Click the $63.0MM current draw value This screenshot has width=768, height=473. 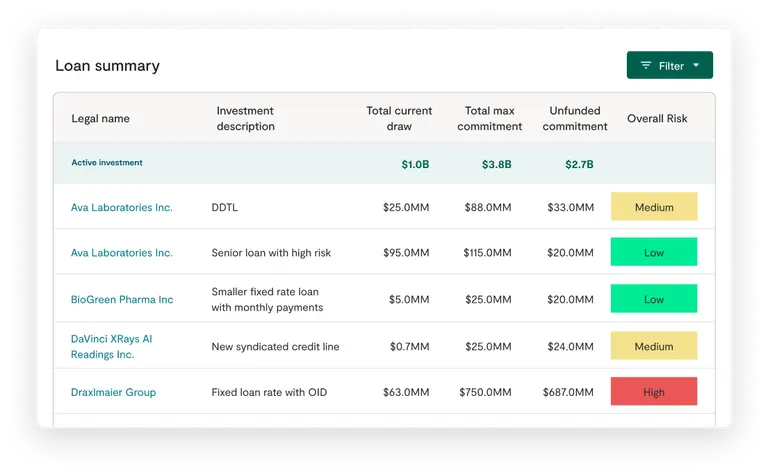click(x=406, y=392)
